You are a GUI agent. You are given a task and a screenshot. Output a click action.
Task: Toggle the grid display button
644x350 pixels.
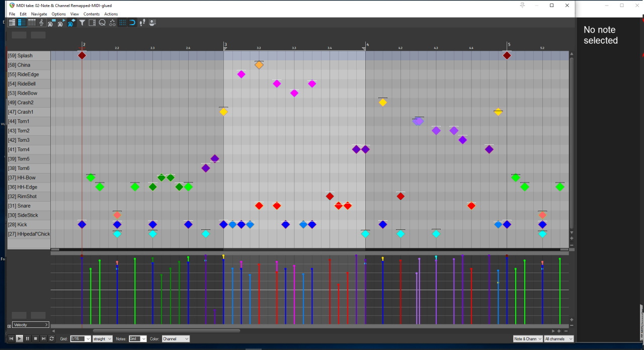point(122,23)
